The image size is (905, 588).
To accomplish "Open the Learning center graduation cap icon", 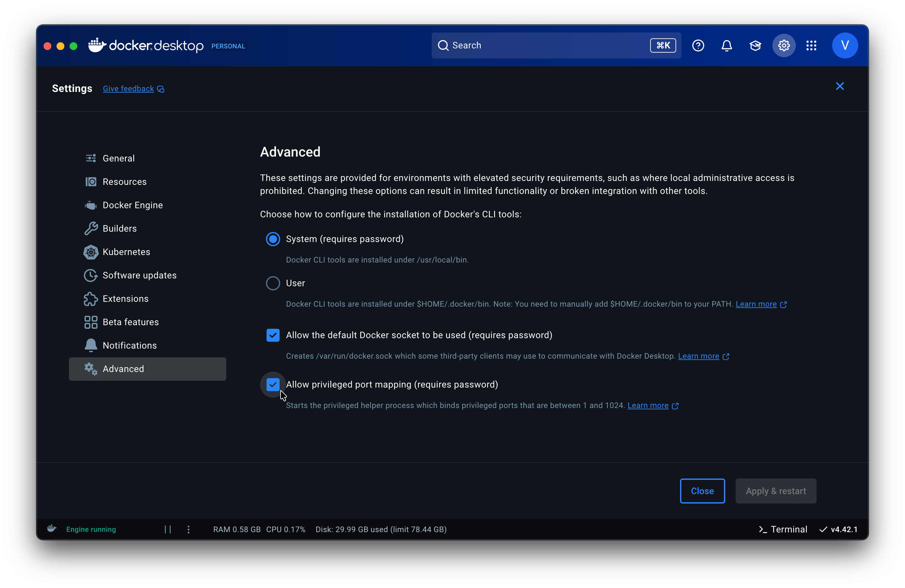I will point(755,45).
